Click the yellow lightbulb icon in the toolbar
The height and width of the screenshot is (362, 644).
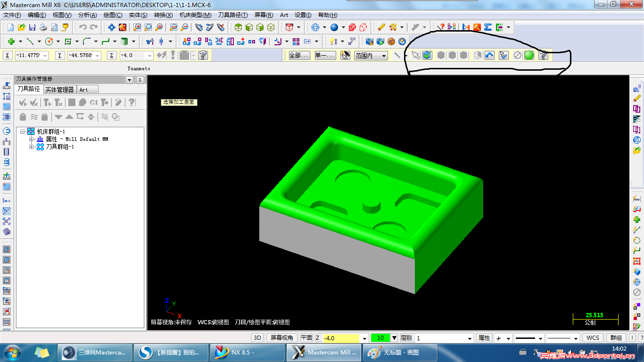(333, 41)
